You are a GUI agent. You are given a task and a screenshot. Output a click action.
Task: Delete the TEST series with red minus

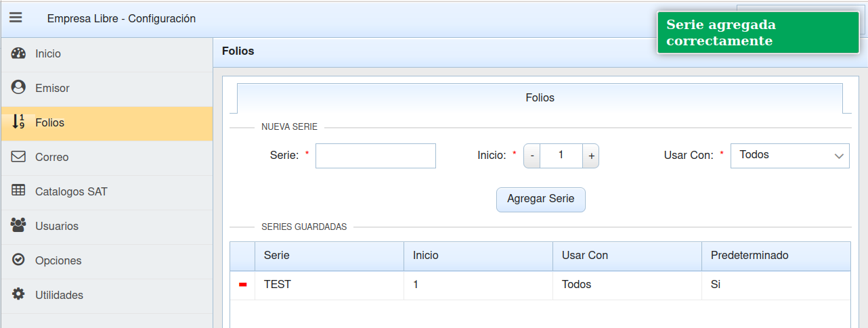click(242, 285)
